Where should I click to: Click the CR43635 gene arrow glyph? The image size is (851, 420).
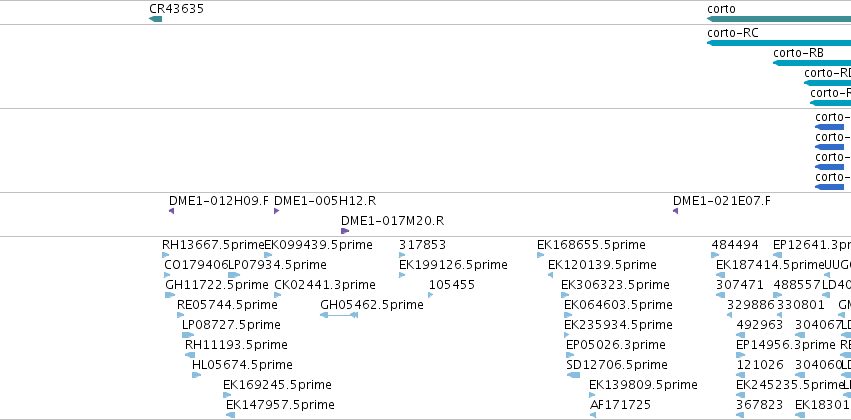pyautogui.click(x=155, y=19)
